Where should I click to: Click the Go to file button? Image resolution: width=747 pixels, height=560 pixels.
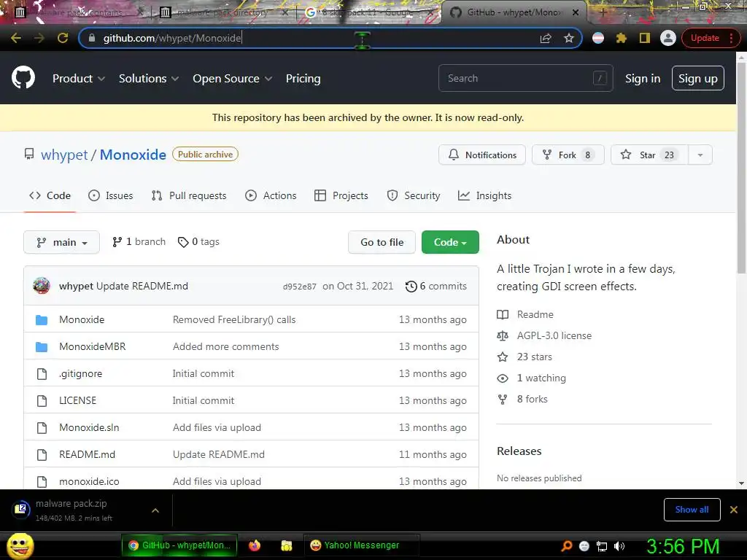(382, 242)
